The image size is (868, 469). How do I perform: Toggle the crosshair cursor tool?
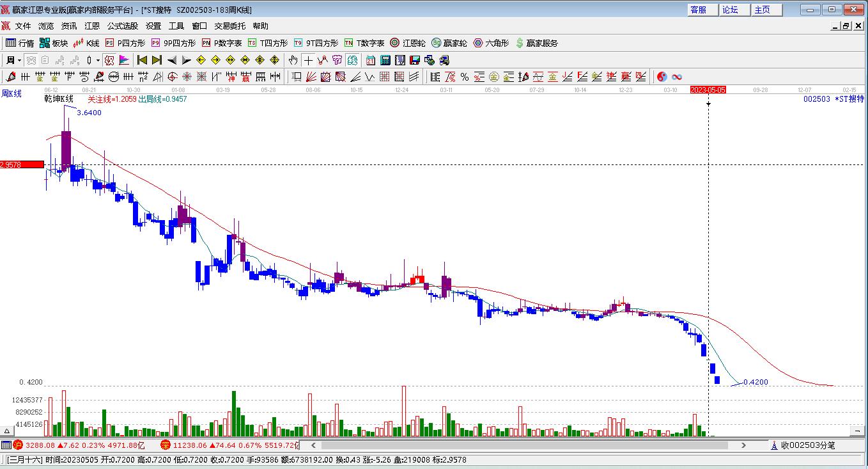308,60
